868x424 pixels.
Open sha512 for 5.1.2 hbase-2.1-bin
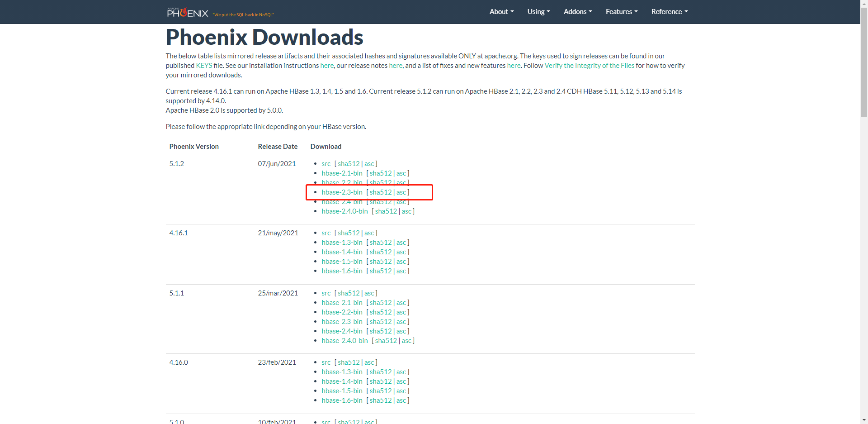pos(381,173)
